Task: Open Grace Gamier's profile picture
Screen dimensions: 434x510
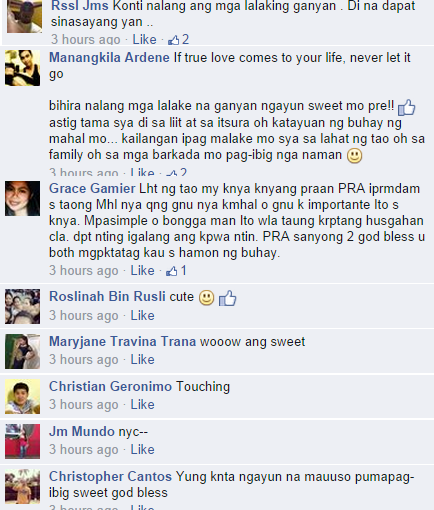Action: tap(22, 199)
